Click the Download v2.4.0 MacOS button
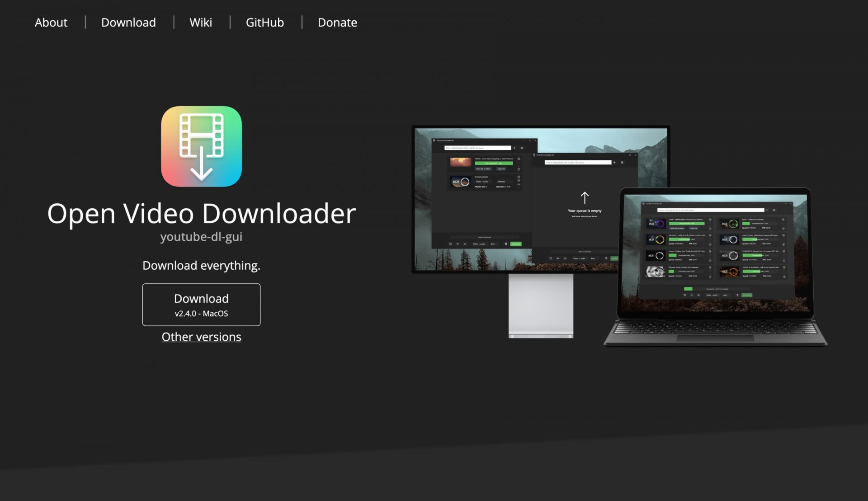The height and width of the screenshot is (501, 868). coord(201,304)
